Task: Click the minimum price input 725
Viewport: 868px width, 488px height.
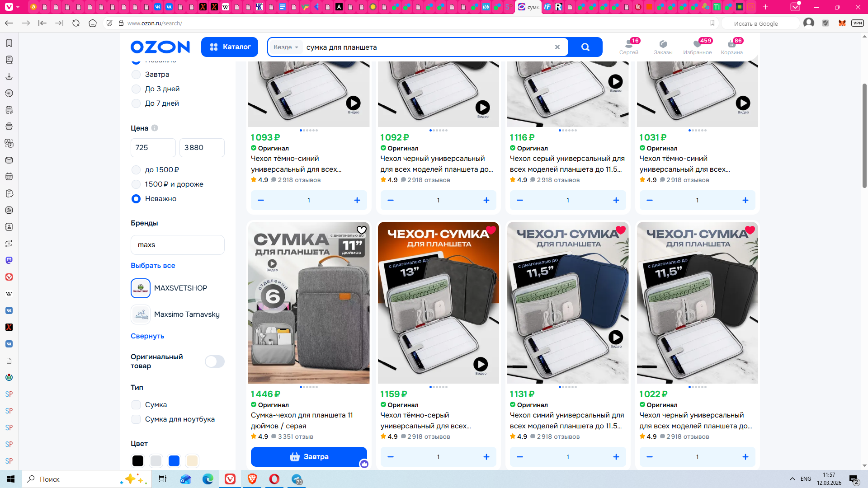Action: pyautogui.click(x=153, y=148)
